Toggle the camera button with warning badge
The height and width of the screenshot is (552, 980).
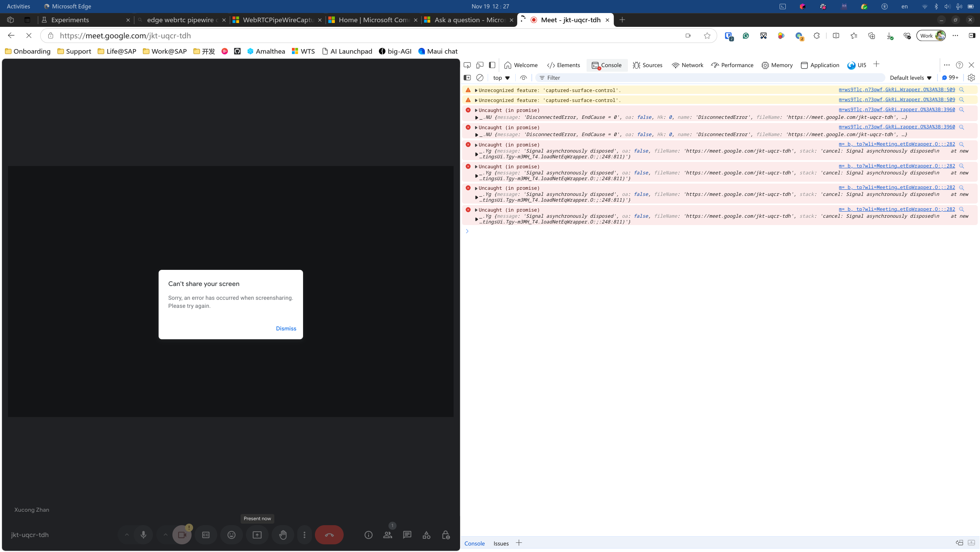pos(182,535)
